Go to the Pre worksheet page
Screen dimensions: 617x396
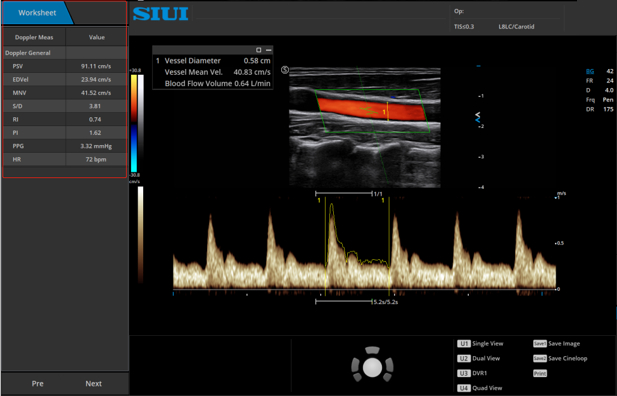pyautogui.click(x=37, y=383)
